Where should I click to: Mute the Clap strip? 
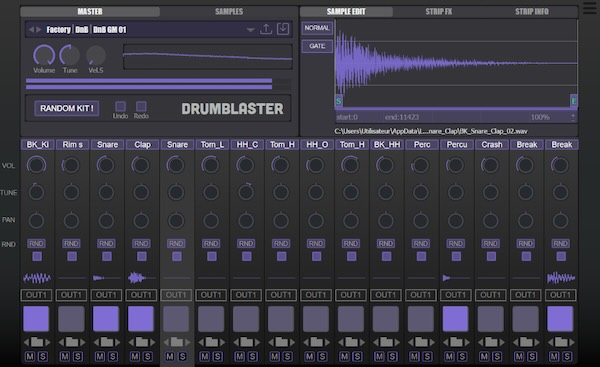click(135, 357)
